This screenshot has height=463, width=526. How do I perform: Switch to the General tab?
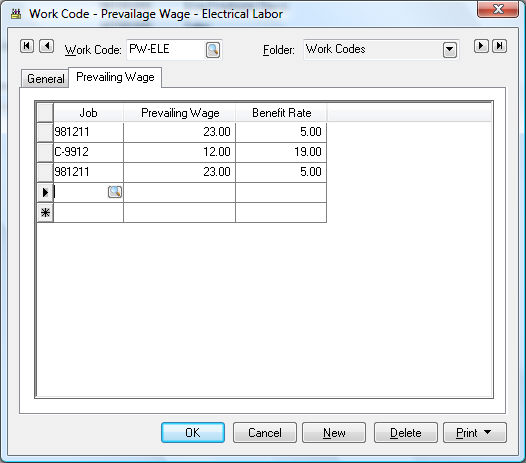point(45,79)
